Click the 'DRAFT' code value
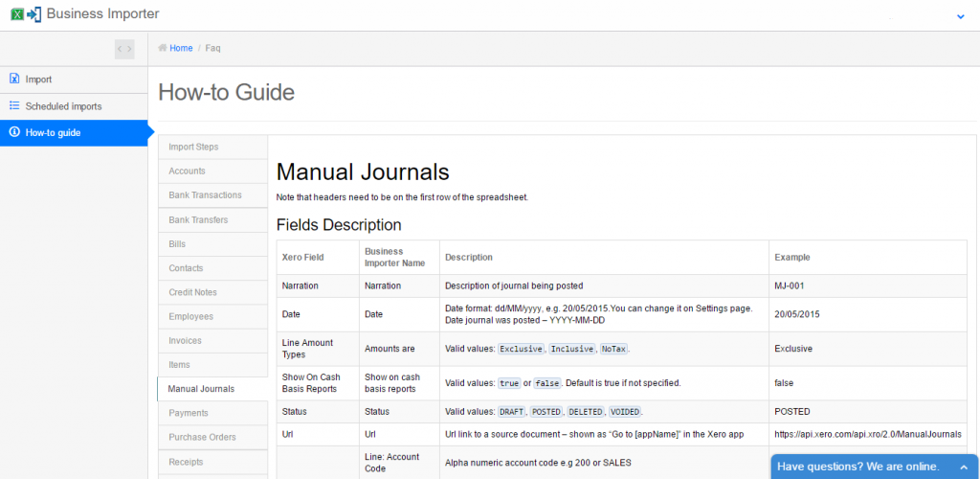This screenshot has height=479, width=980. tap(511, 412)
